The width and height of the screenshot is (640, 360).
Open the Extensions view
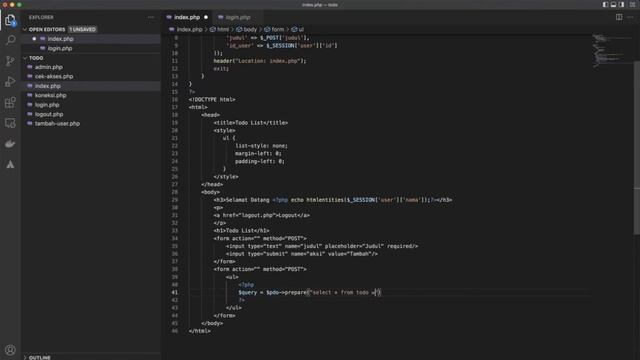tap(10, 102)
